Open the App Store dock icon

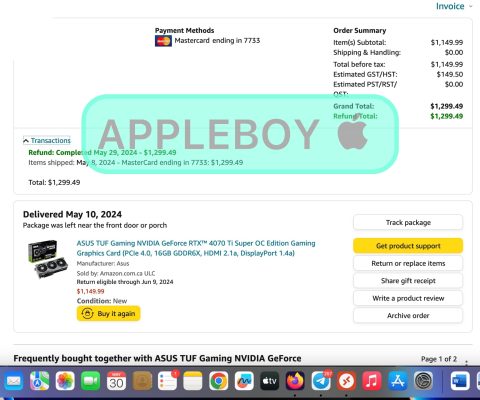pyautogui.click(x=398, y=381)
